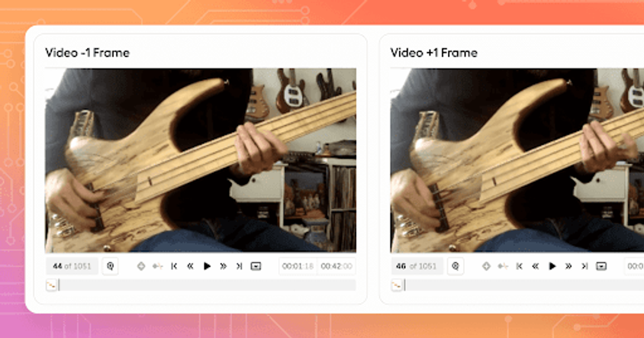Step back in Video +1 Frame player
Screen dimensions: 644x338
pos(536,266)
